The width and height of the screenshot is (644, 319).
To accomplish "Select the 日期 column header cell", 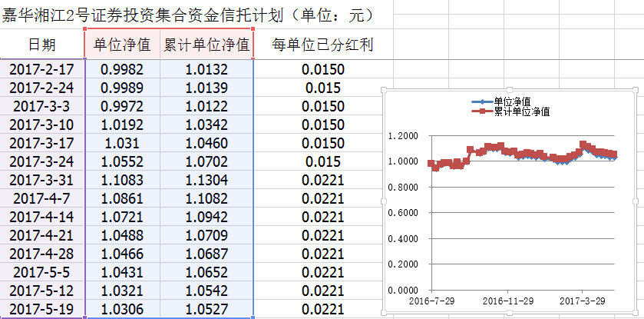I will [x=41, y=45].
